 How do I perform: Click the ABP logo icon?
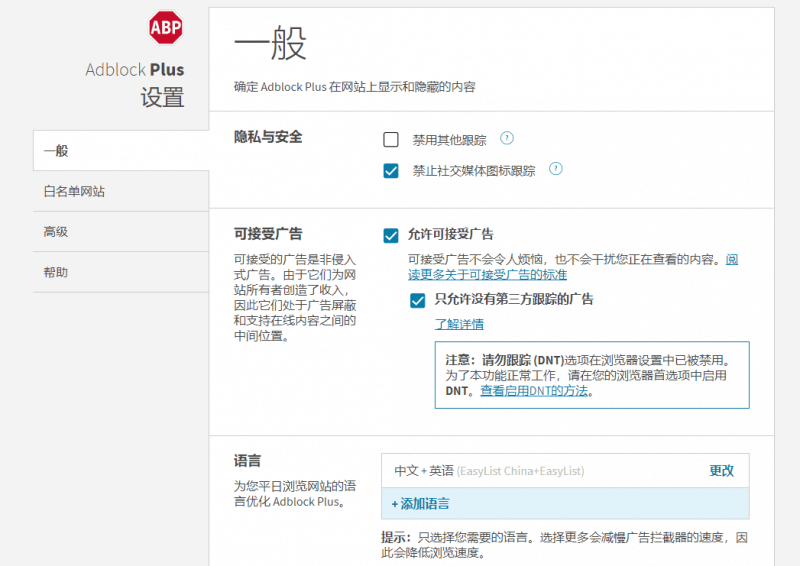pyautogui.click(x=166, y=28)
